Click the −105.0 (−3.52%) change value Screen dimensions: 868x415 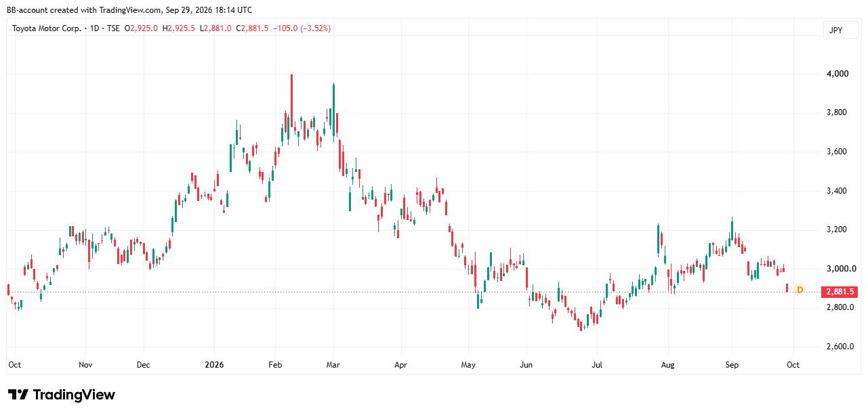point(302,28)
